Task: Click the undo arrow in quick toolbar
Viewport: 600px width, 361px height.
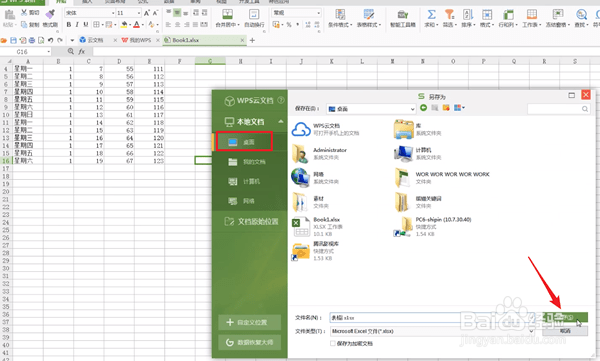Action: pyautogui.click(x=51, y=40)
